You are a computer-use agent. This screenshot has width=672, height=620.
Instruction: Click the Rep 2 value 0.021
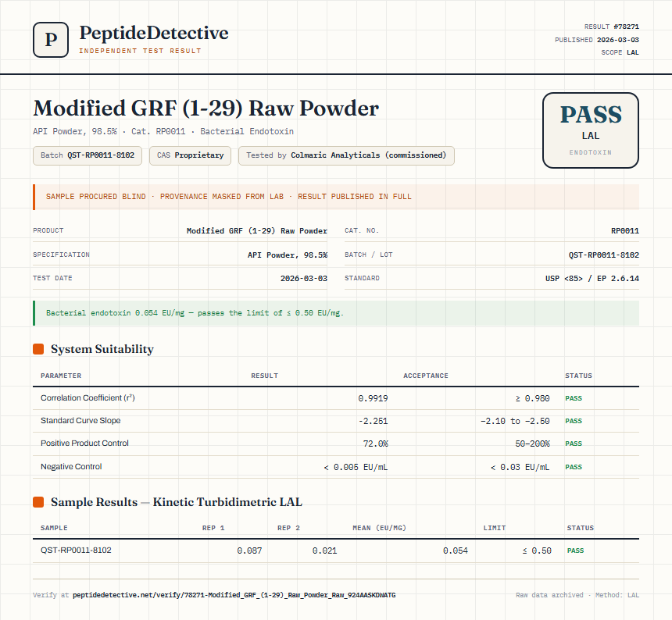[x=324, y=551]
